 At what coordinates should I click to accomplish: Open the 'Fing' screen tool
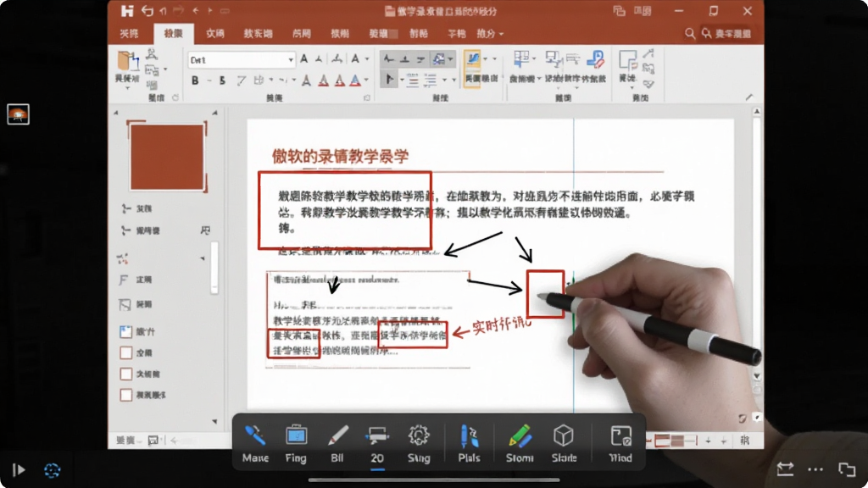coord(296,443)
